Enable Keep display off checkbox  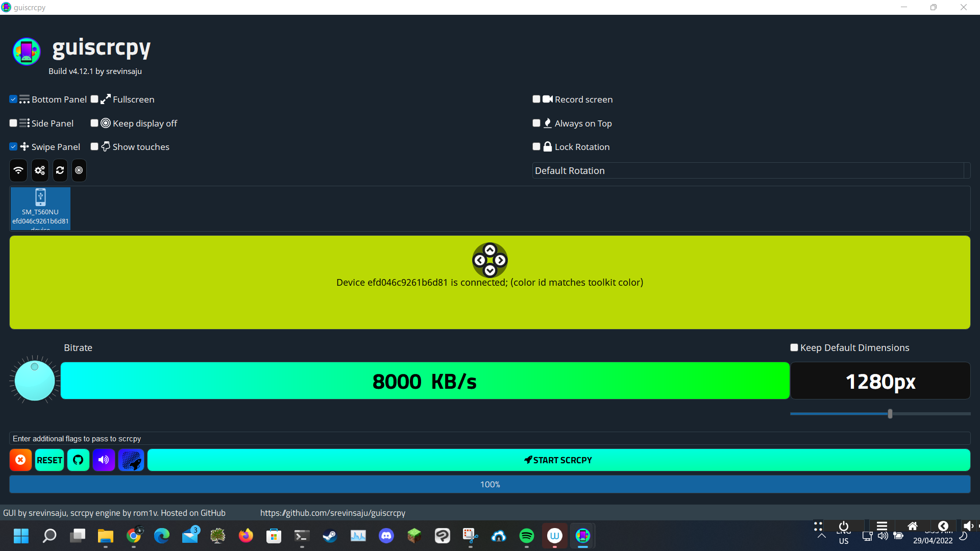94,123
